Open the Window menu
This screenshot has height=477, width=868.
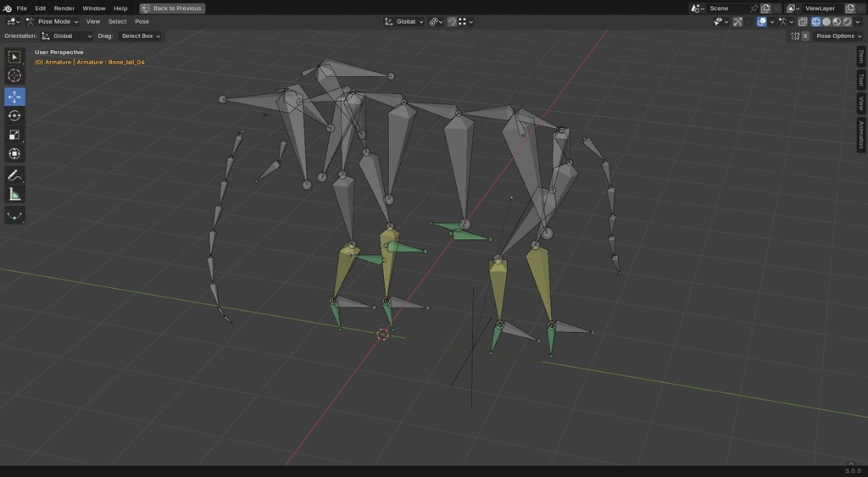click(94, 8)
